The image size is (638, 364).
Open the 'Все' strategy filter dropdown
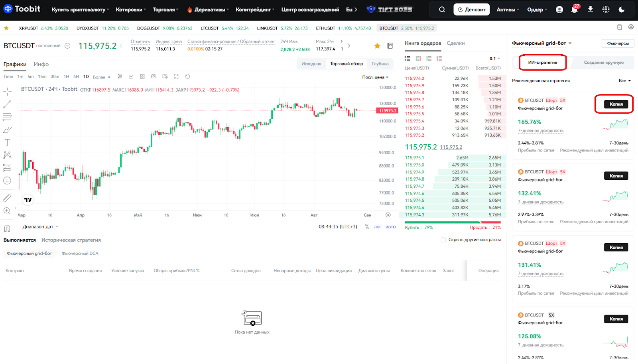point(624,81)
